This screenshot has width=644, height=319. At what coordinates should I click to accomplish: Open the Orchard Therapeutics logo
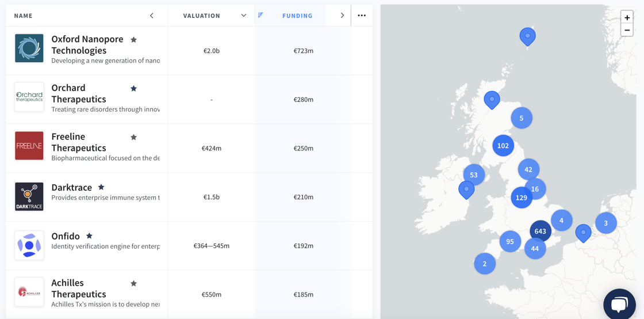tap(29, 97)
